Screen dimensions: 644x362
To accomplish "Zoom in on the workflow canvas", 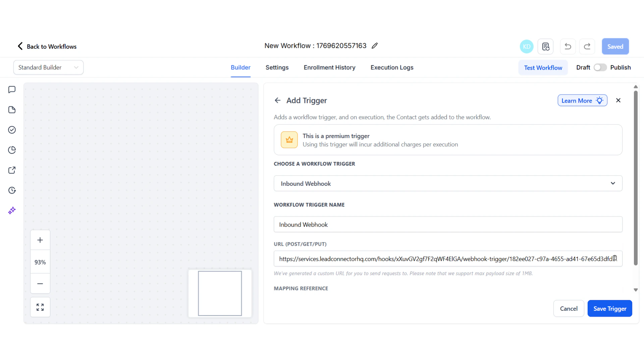I will click(x=40, y=240).
